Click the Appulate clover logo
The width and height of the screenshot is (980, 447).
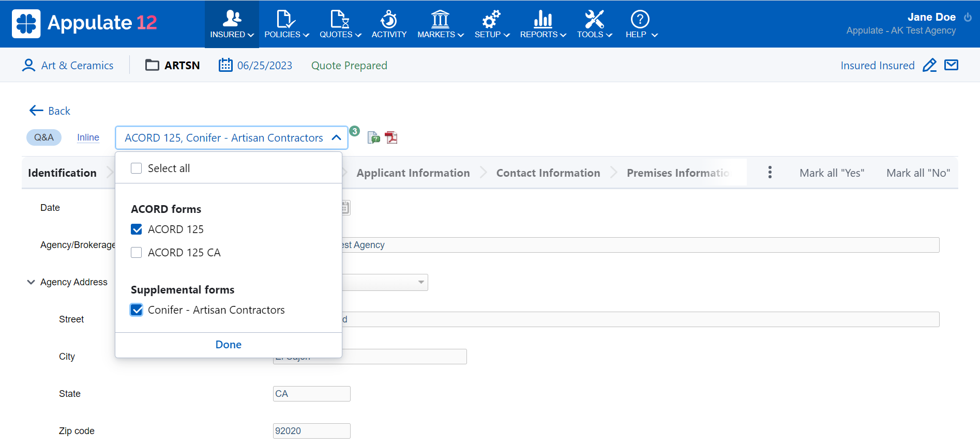pyautogui.click(x=26, y=23)
